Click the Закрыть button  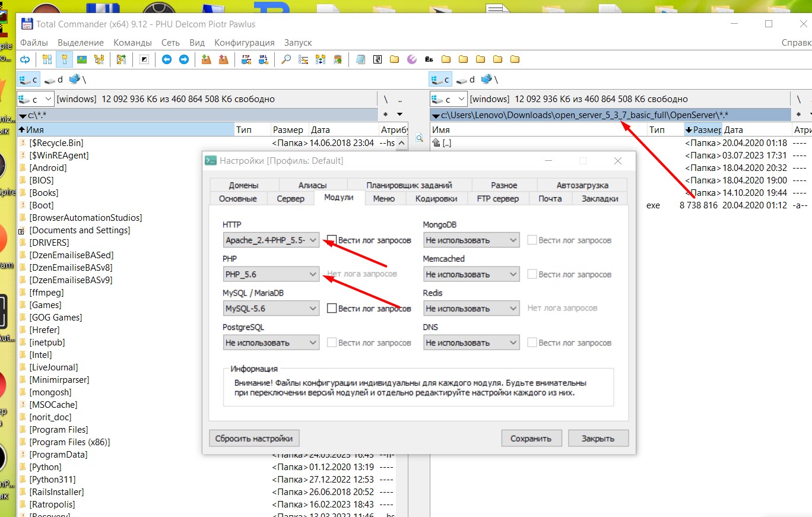[598, 439]
